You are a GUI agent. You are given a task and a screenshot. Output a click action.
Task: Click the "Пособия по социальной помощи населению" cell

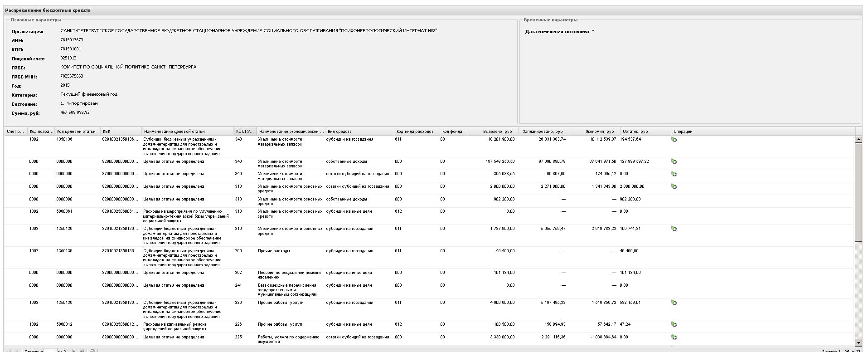290,275
